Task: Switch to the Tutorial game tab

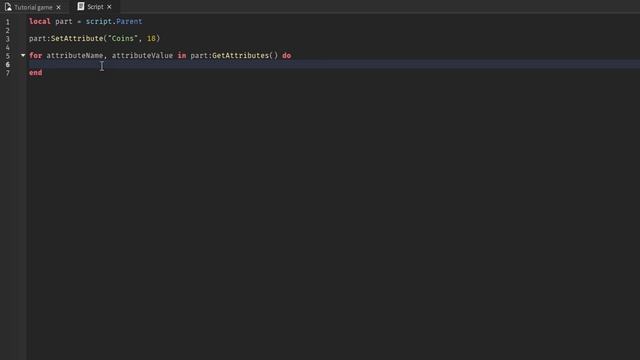Action: (x=33, y=7)
